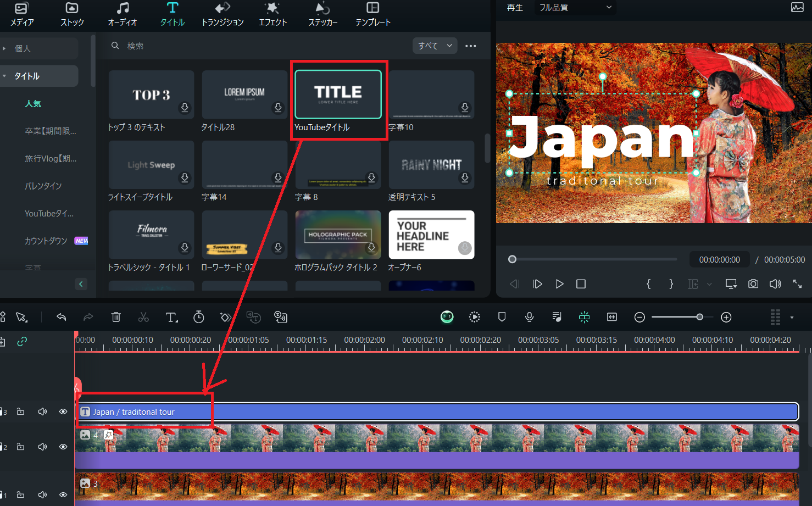
Task: Open the フル品質 quality dropdown
Action: click(x=575, y=7)
